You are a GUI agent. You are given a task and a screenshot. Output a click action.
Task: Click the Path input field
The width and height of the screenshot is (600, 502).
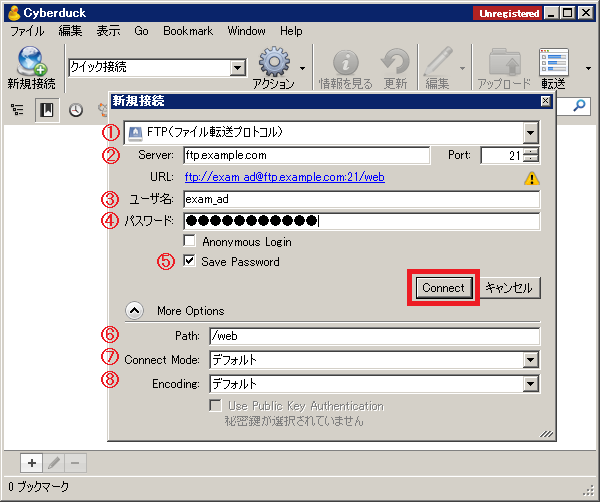pyautogui.click(x=375, y=336)
